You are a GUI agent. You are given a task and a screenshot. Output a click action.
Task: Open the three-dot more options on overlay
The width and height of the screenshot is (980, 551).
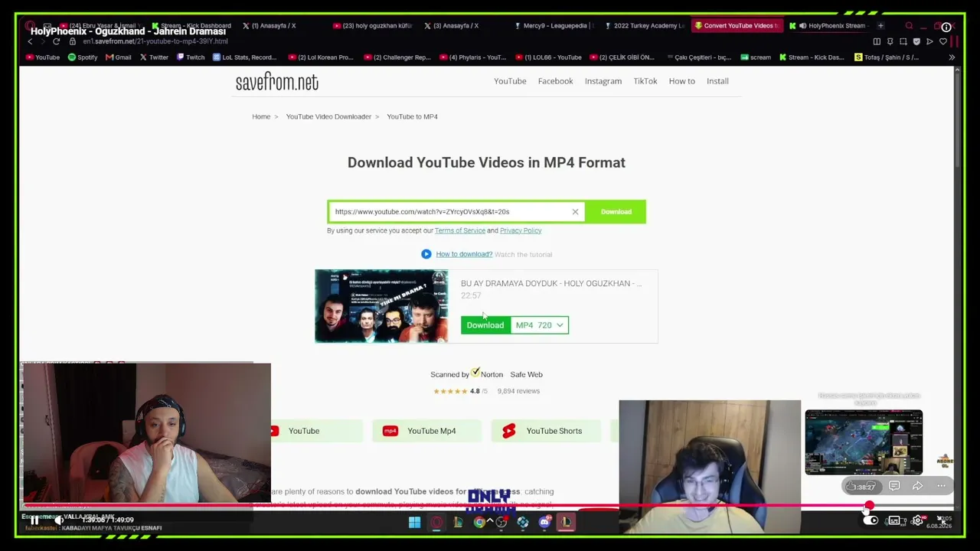pyautogui.click(x=942, y=486)
